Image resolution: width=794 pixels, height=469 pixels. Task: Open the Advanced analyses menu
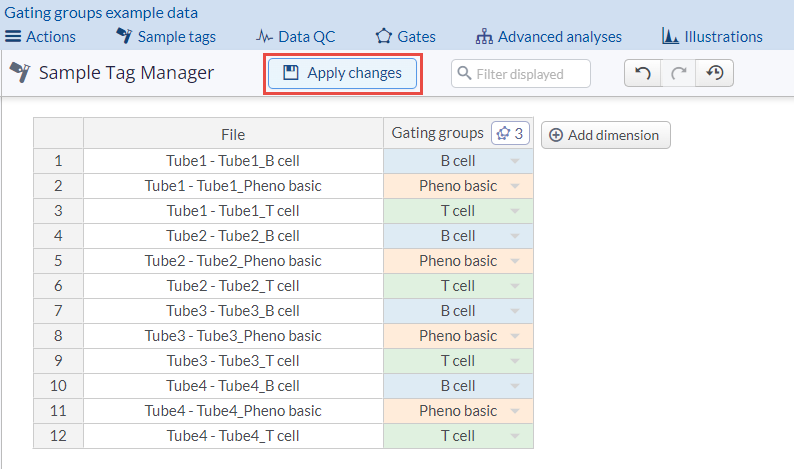548,37
